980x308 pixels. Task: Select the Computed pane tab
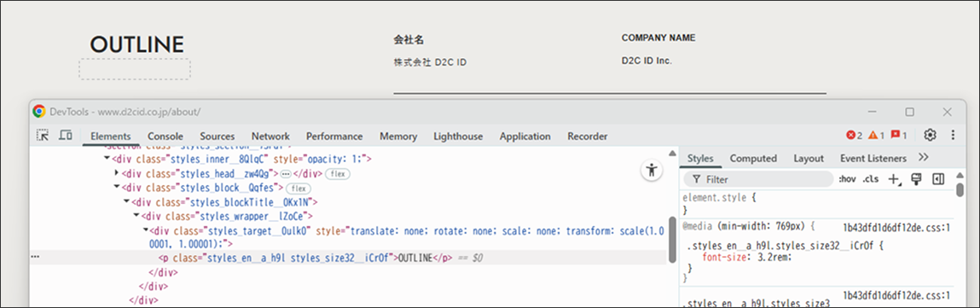[x=753, y=158]
